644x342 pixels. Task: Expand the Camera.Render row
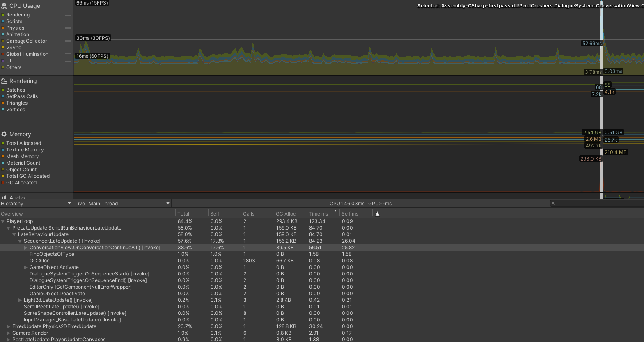coord(8,333)
